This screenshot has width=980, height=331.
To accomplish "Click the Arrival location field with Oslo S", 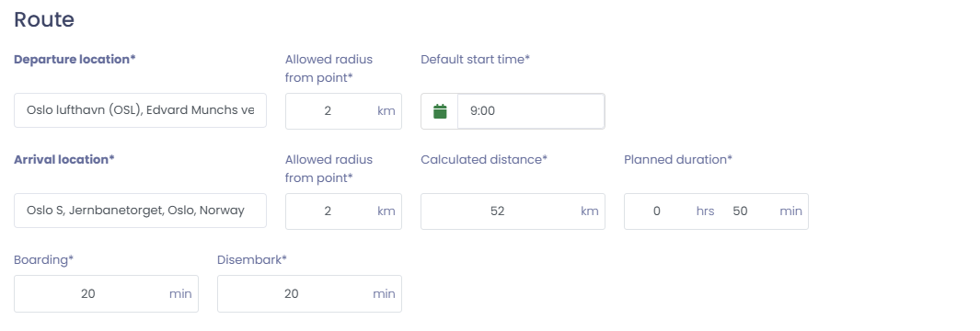I will (140, 211).
